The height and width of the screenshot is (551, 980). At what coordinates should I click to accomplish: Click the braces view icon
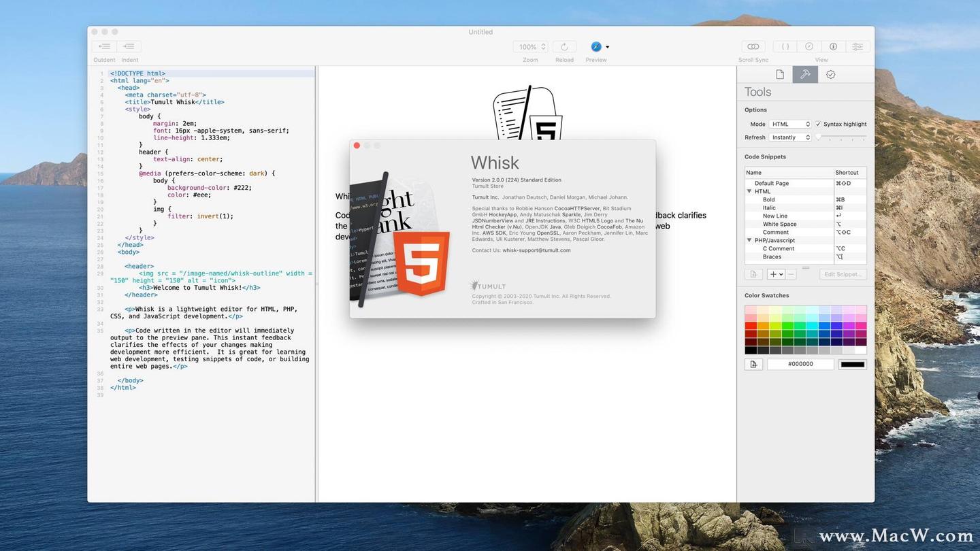(x=784, y=46)
